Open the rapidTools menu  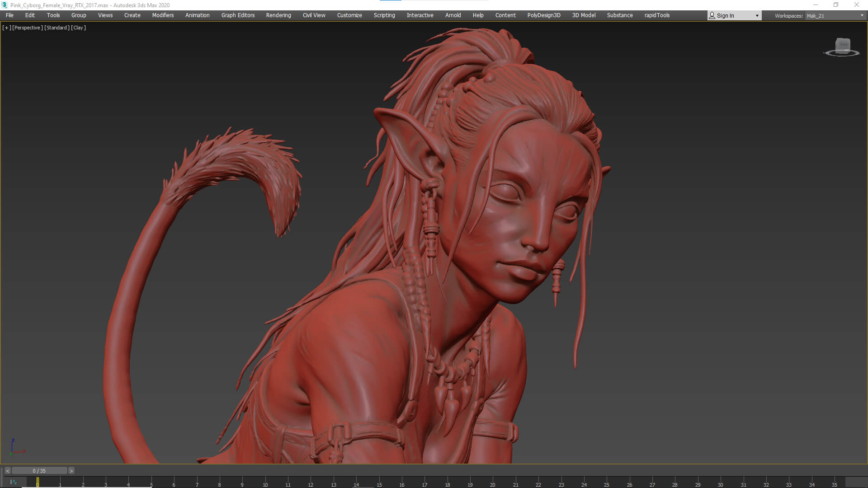pos(657,15)
